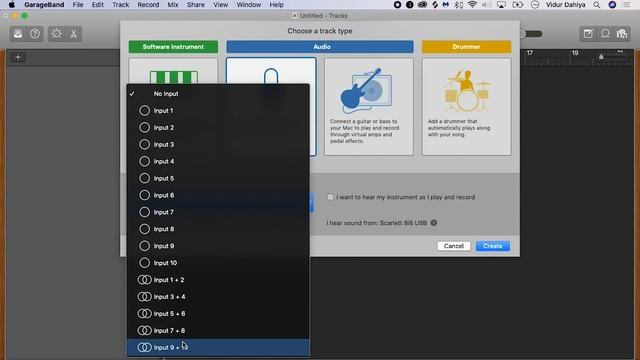Select Input 7 mono option

(218, 212)
